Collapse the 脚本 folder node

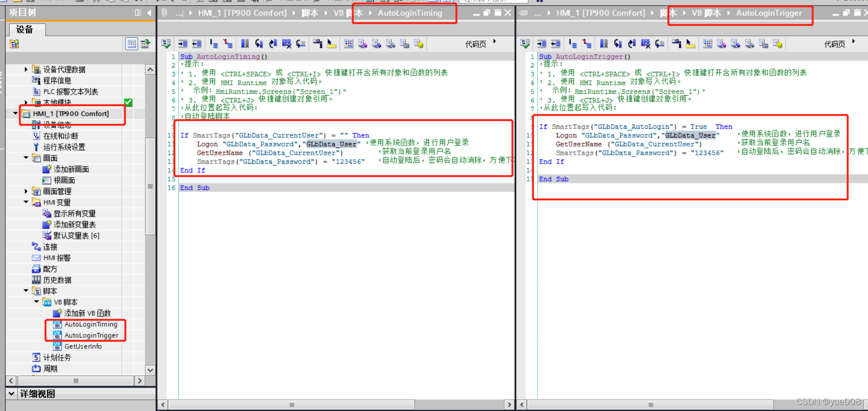(x=26, y=291)
